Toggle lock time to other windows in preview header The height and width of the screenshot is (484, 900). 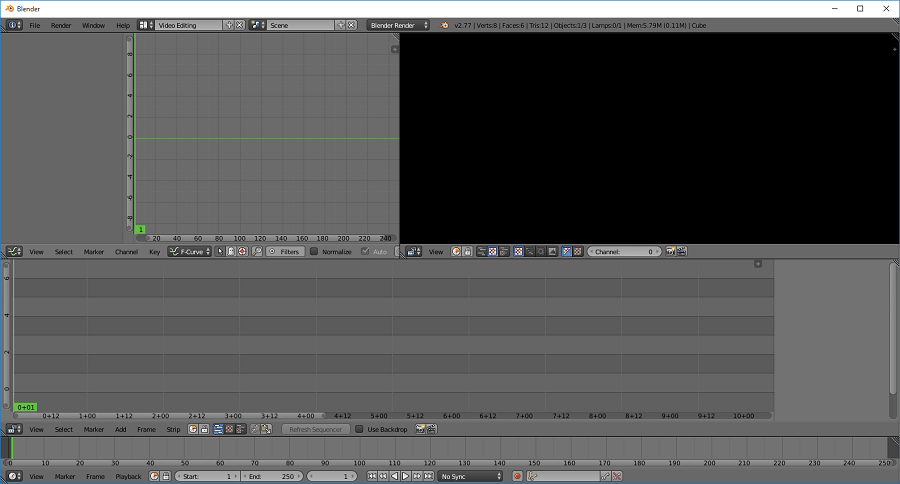tap(467, 251)
